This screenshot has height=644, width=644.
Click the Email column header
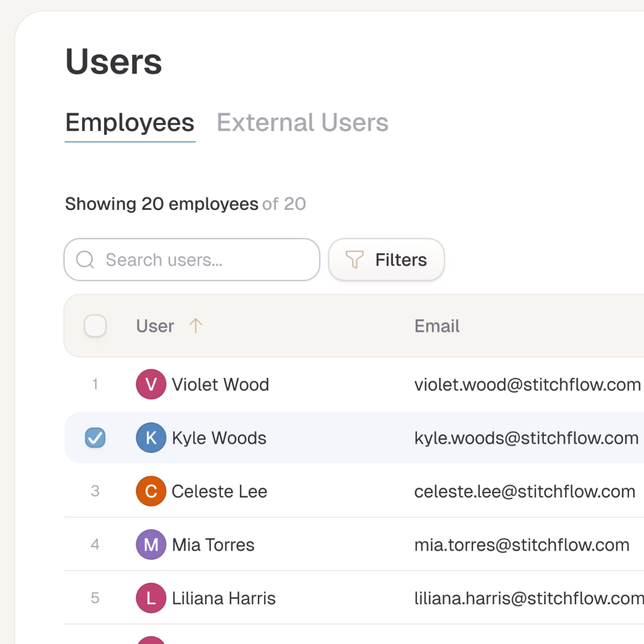click(x=437, y=326)
